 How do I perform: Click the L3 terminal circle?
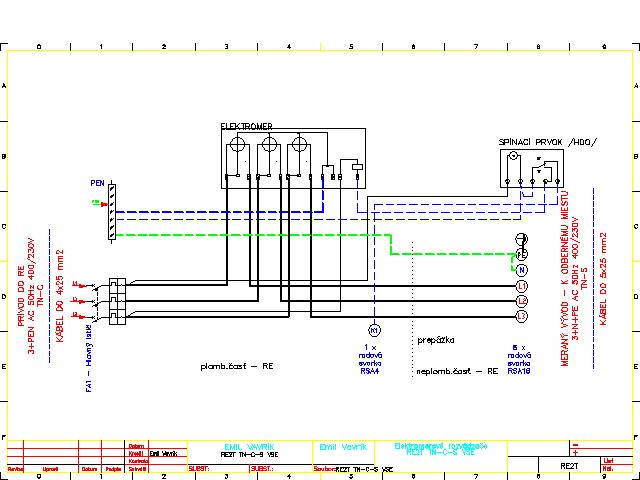tap(522, 316)
